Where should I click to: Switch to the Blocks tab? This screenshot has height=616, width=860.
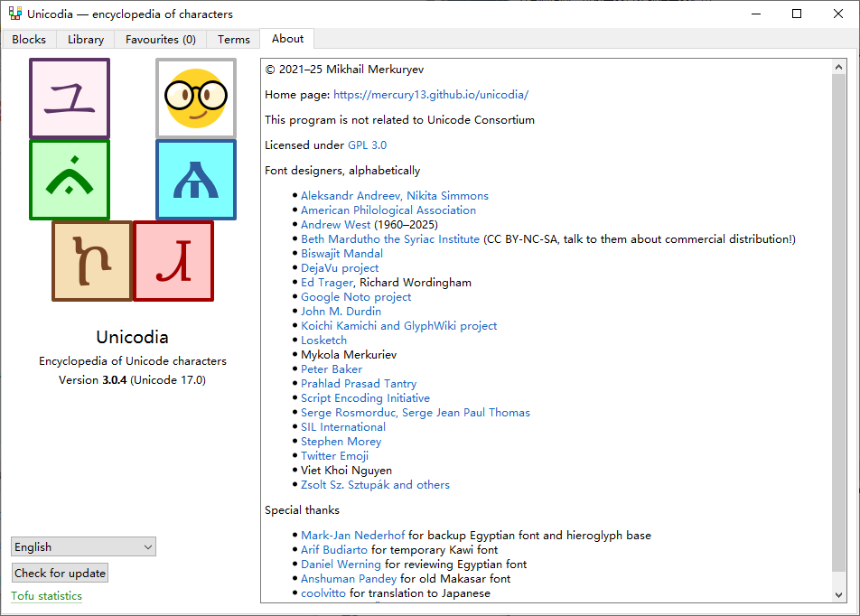tap(29, 39)
